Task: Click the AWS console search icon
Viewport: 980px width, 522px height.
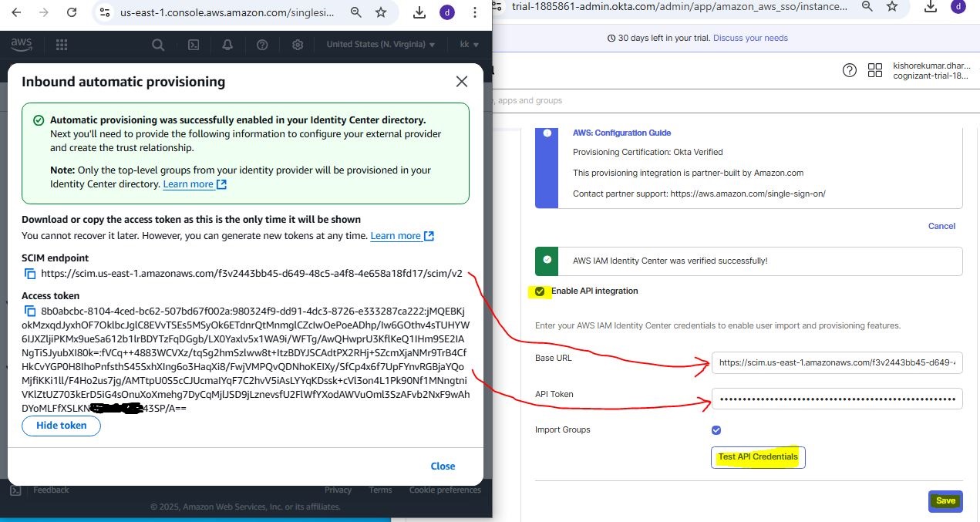Action: [x=158, y=45]
